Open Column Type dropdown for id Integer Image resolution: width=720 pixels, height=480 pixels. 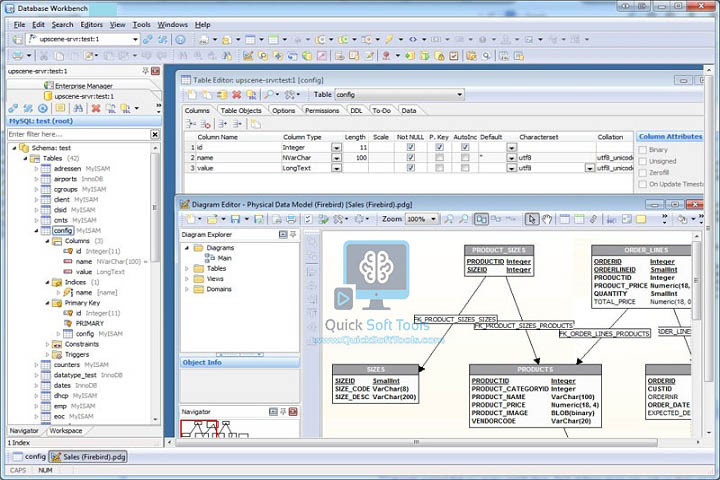[337, 147]
